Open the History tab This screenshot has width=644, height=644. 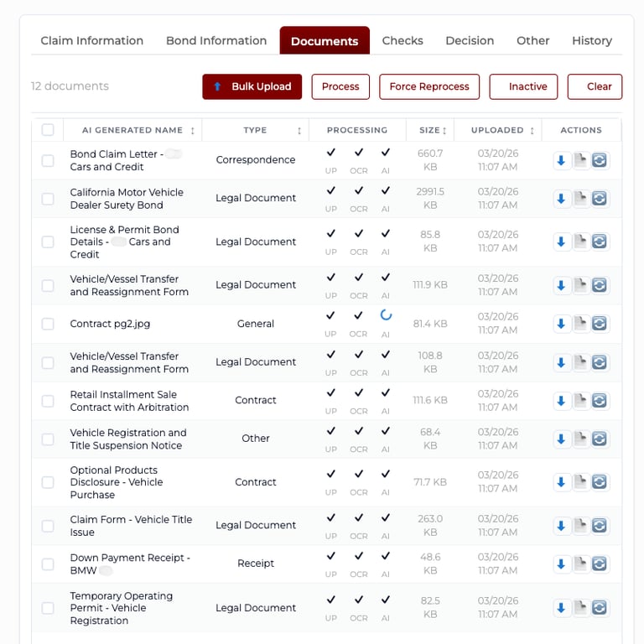point(592,40)
